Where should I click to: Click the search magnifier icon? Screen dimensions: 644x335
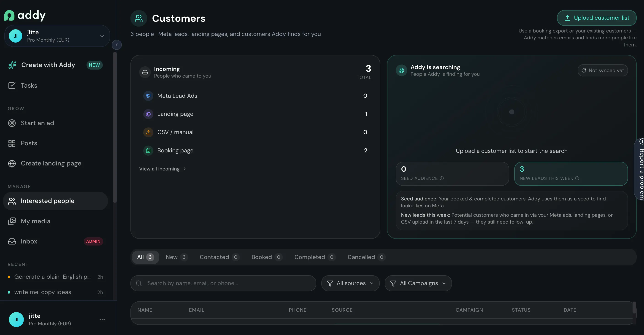[139, 283]
